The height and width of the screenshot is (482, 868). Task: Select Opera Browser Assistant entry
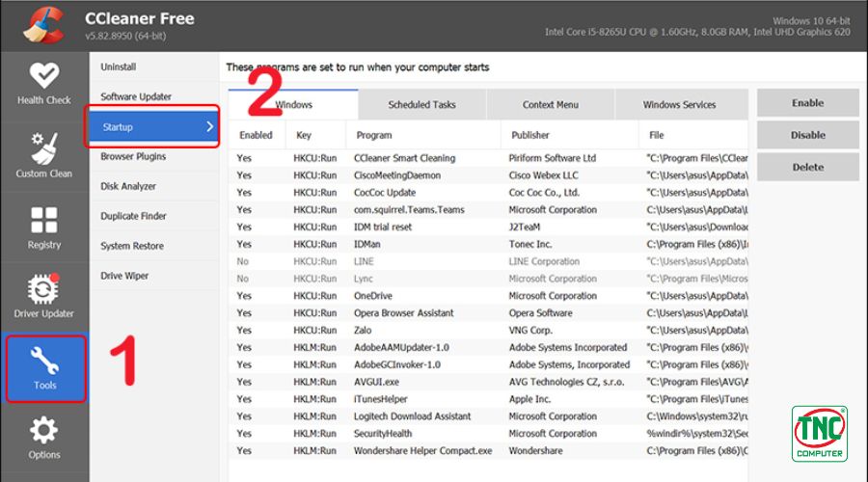coord(488,312)
